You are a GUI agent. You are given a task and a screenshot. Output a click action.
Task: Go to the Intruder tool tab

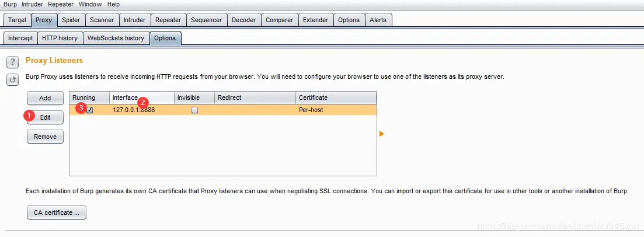coord(135,20)
